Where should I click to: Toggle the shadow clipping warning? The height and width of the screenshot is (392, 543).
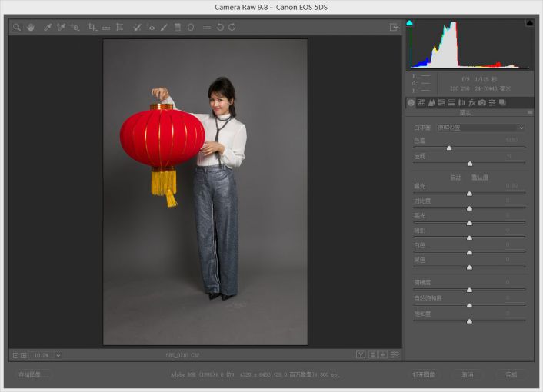point(410,23)
